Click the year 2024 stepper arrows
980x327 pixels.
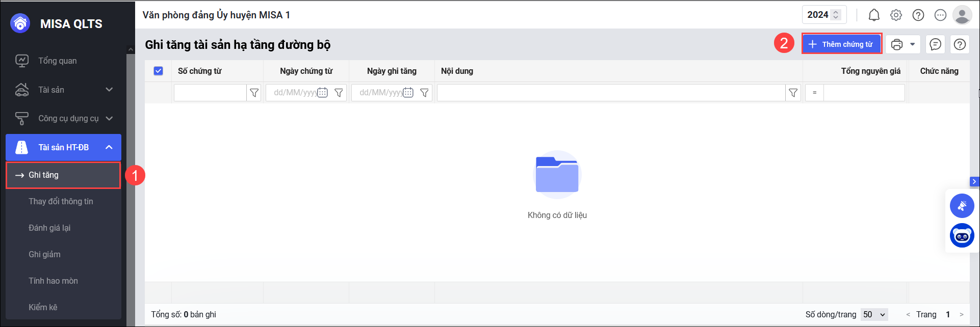tap(836, 15)
